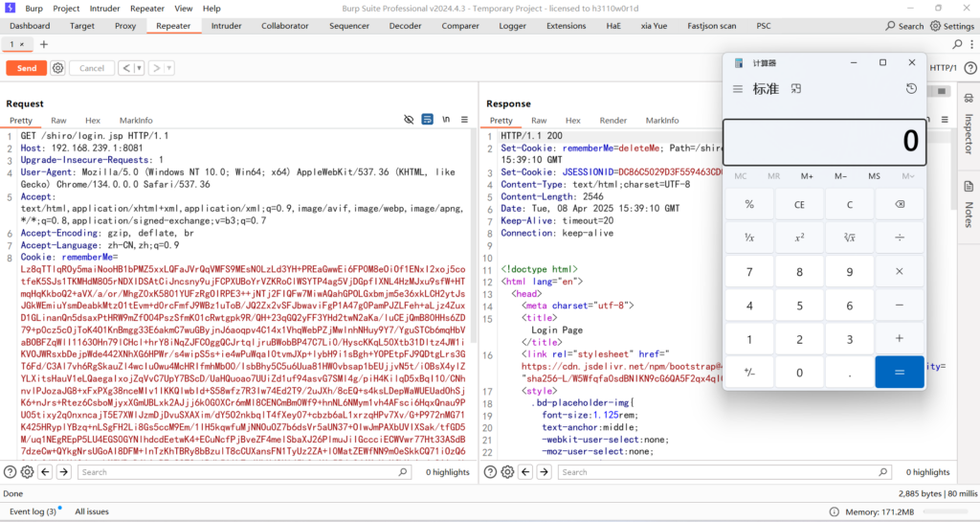Switch to the Intruder tab

226,26
